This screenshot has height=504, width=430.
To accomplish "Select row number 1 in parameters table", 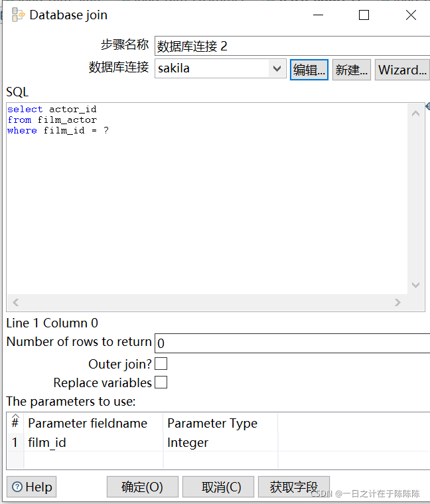I will tap(15, 442).
